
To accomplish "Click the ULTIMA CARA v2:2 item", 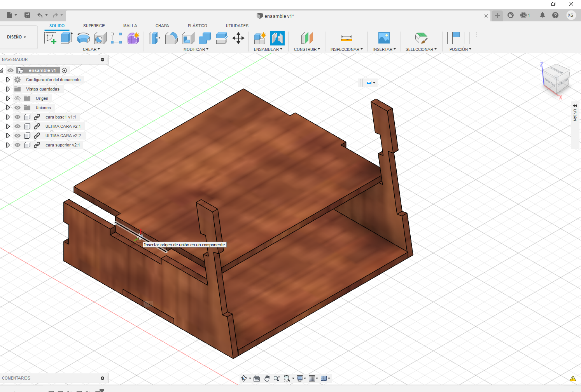I will click(63, 136).
